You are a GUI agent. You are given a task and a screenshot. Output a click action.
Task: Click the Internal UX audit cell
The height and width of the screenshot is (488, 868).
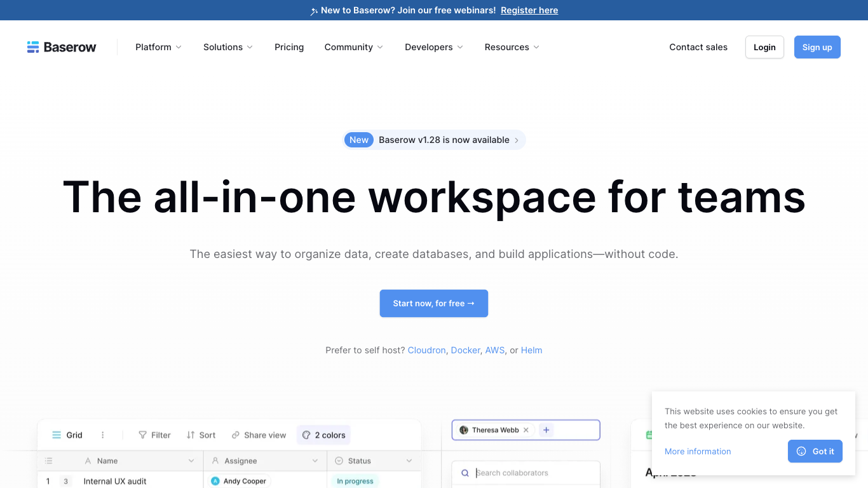click(115, 481)
